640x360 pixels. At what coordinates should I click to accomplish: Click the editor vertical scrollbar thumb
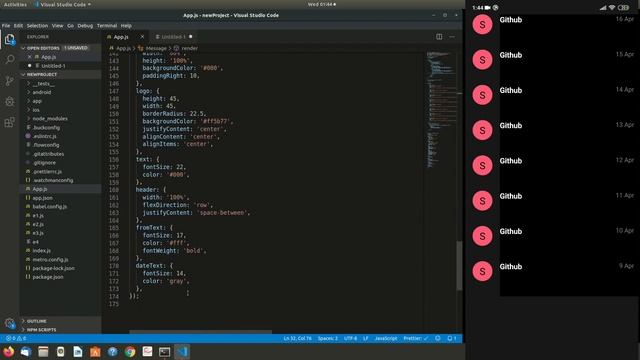pos(459,266)
